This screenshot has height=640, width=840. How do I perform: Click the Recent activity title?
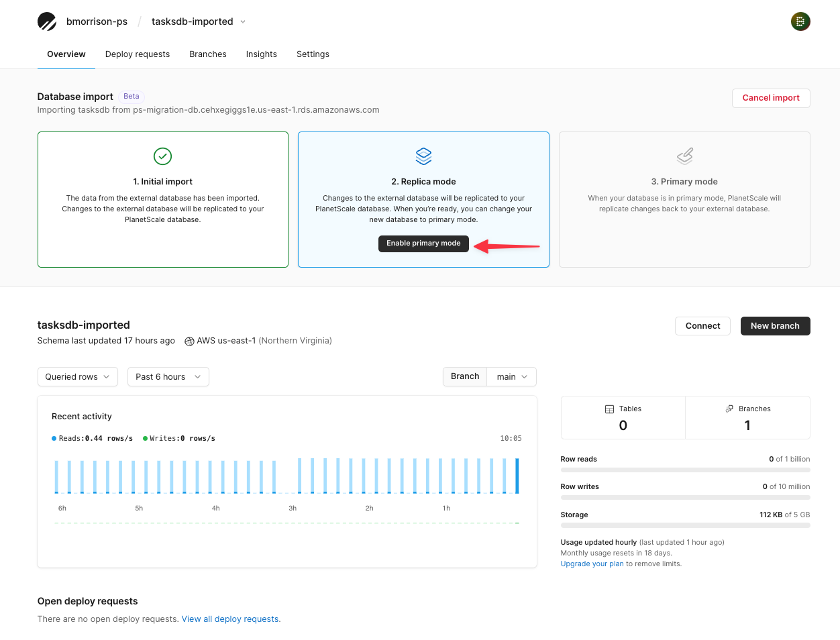[x=82, y=417]
